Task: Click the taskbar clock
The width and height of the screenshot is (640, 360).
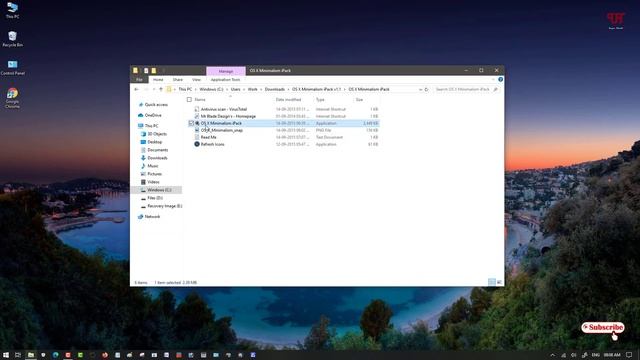Action: tap(612, 355)
